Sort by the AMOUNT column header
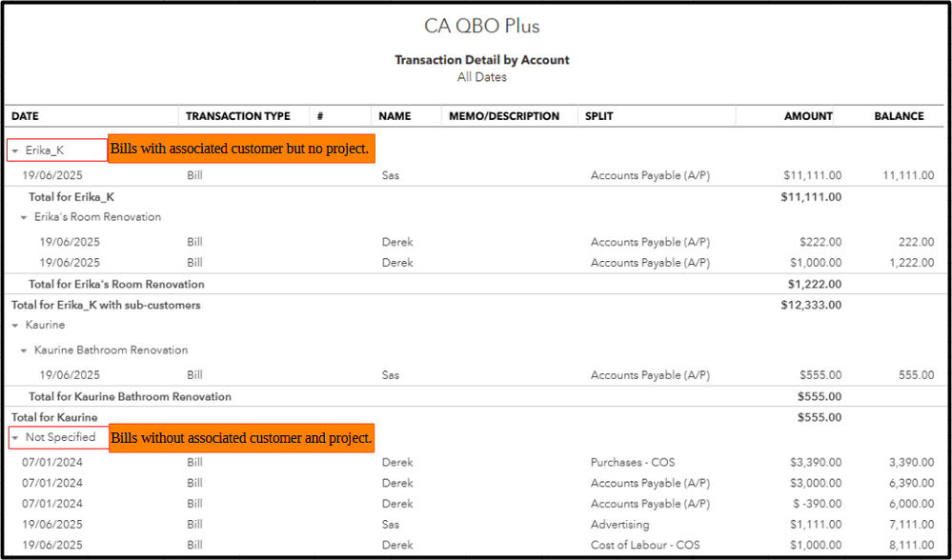Image resolution: width=952 pixels, height=560 pixels. pos(807,116)
